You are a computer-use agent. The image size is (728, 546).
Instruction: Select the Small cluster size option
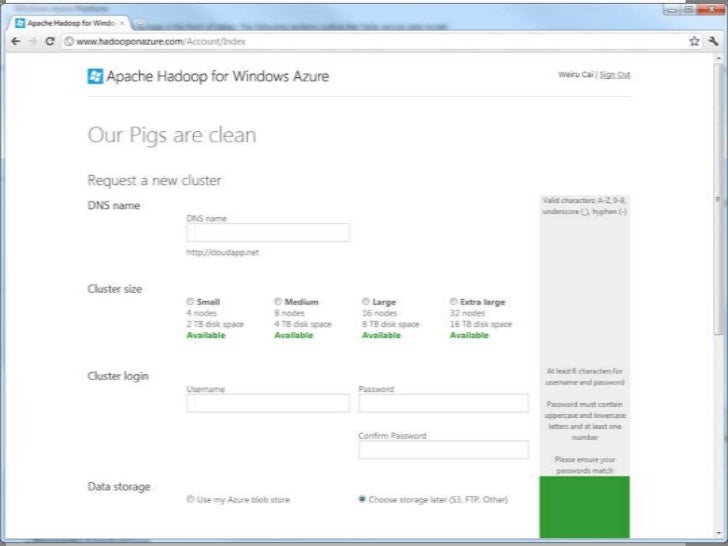click(190, 302)
